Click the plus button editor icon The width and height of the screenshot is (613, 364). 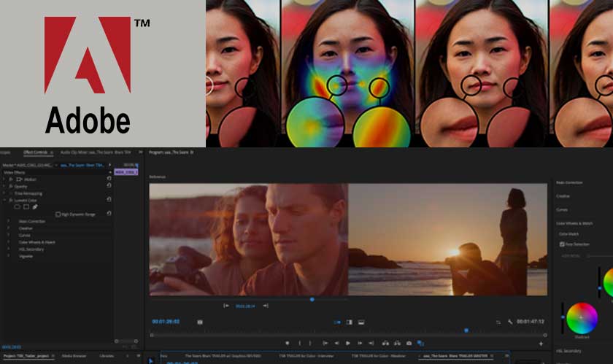[541, 343]
